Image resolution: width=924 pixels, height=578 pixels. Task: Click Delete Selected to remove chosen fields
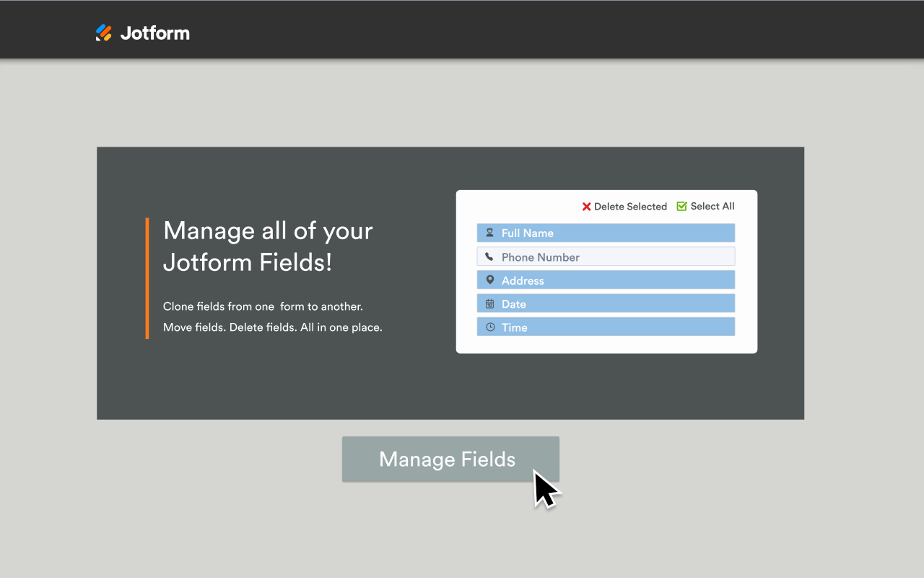pyautogui.click(x=629, y=206)
